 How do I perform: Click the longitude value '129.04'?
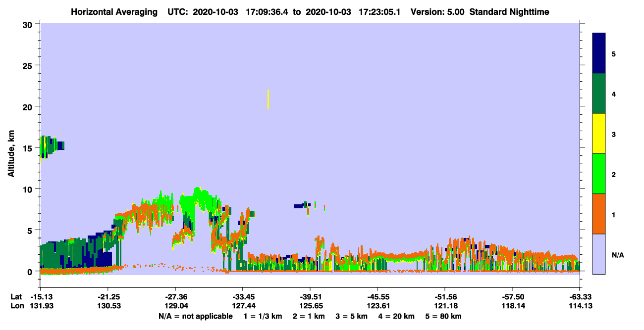[176, 306]
